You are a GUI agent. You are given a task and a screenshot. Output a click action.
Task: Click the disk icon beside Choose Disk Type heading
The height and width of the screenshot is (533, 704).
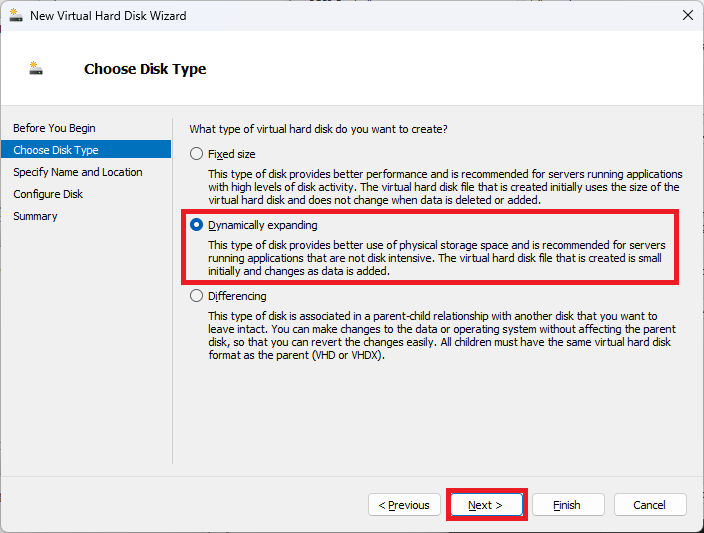click(x=36, y=68)
